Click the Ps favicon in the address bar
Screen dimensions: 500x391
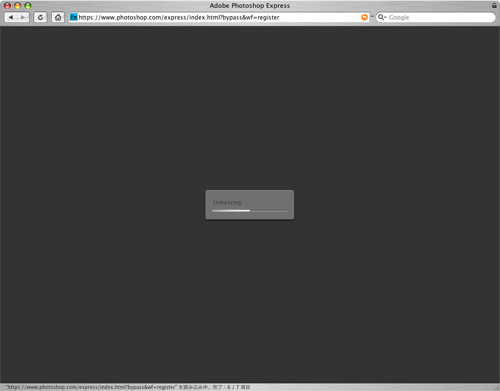(74, 17)
